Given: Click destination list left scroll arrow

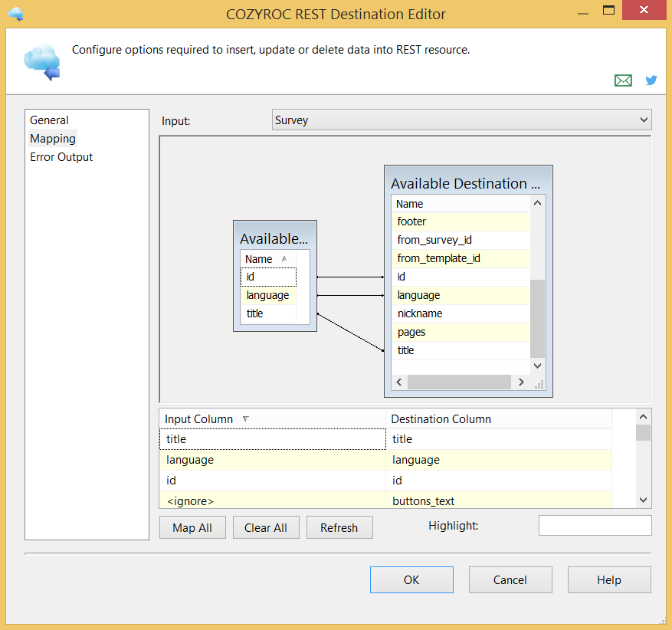Looking at the screenshot, I should coord(399,382).
